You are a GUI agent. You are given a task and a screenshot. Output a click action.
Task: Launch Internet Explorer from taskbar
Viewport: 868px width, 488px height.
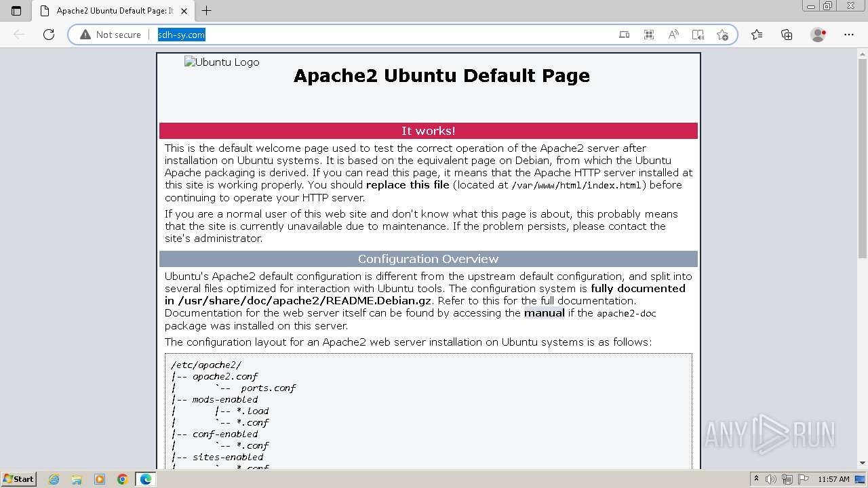pyautogui.click(x=54, y=479)
